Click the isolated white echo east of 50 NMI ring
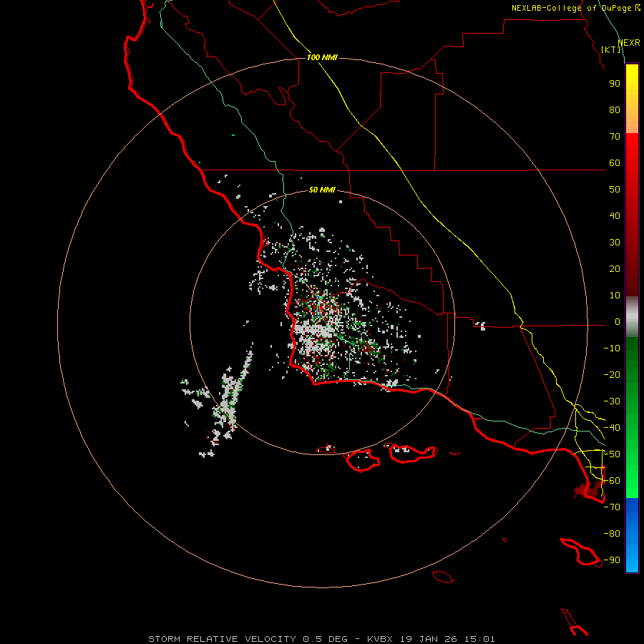This screenshot has width=644, height=644. (x=481, y=326)
